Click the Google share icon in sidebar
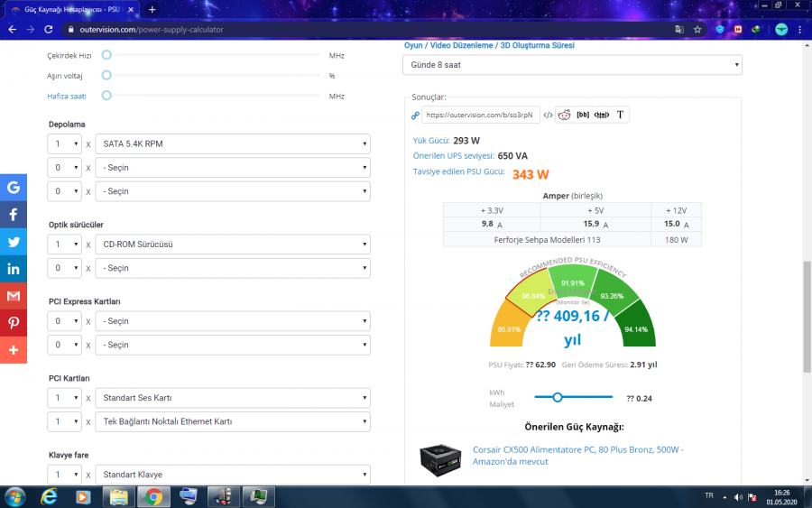812x508 pixels. [14, 188]
